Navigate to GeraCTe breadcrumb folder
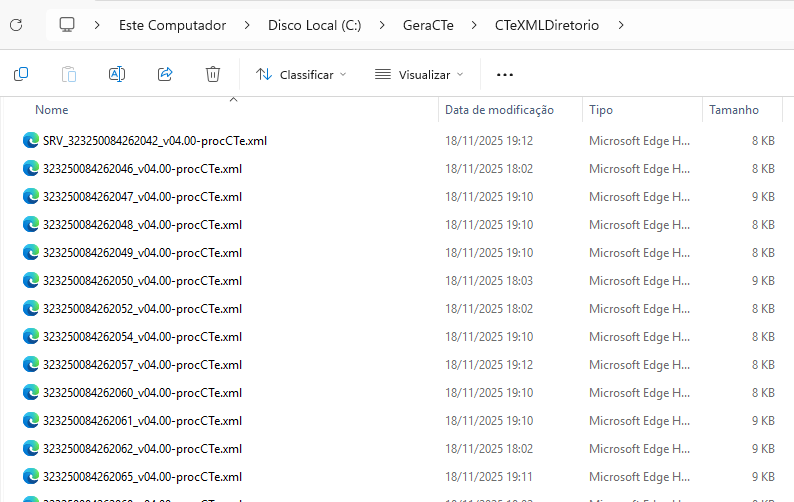 point(428,25)
